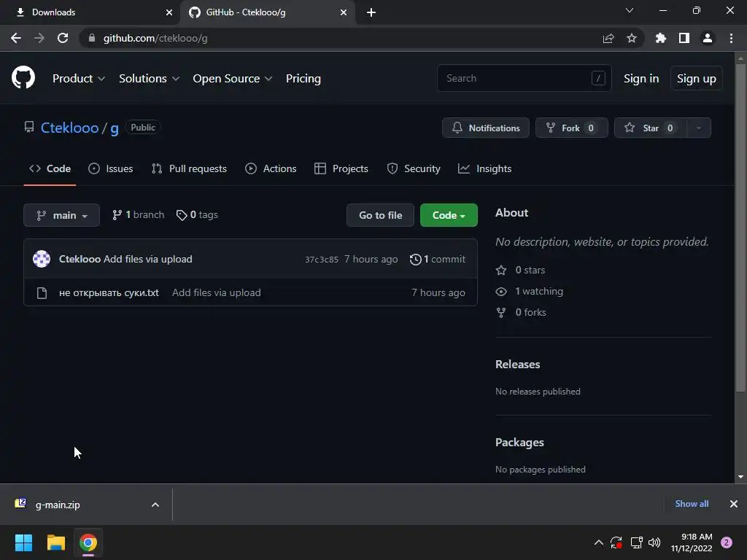Click the Chrome icon in the taskbar

(88, 542)
